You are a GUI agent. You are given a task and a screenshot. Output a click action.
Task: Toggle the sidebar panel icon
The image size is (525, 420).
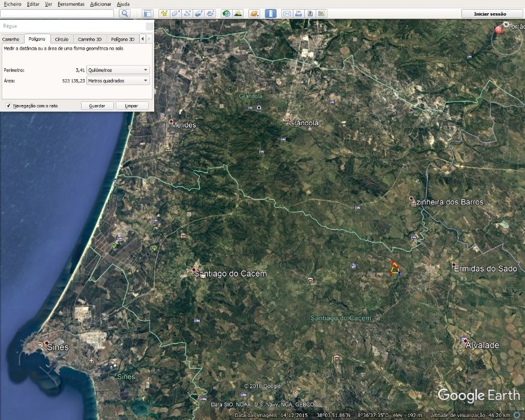(148, 13)
